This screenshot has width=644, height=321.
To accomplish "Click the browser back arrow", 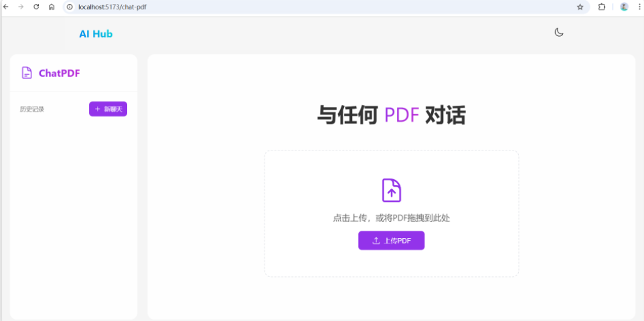I will tap(6, 7).
